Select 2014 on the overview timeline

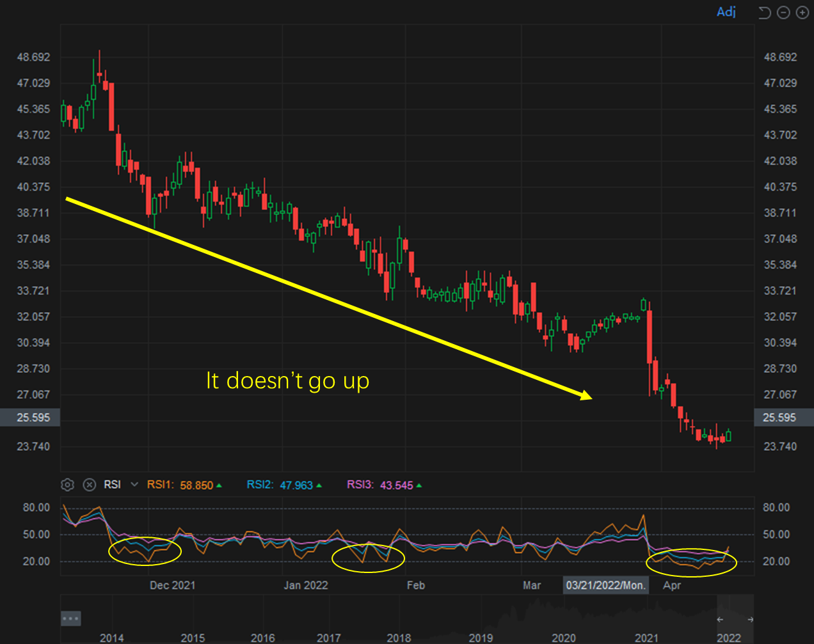pos(112,638)
